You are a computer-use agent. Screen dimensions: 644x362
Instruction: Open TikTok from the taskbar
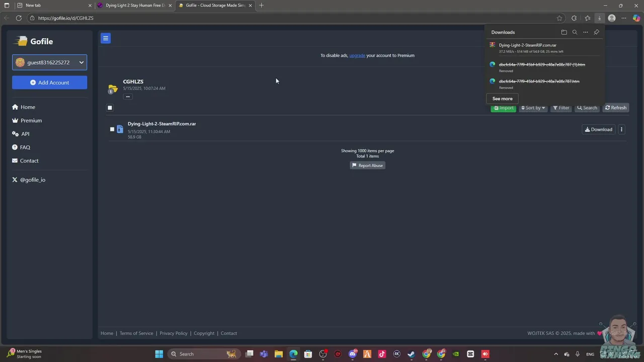(x=382, y=354)
